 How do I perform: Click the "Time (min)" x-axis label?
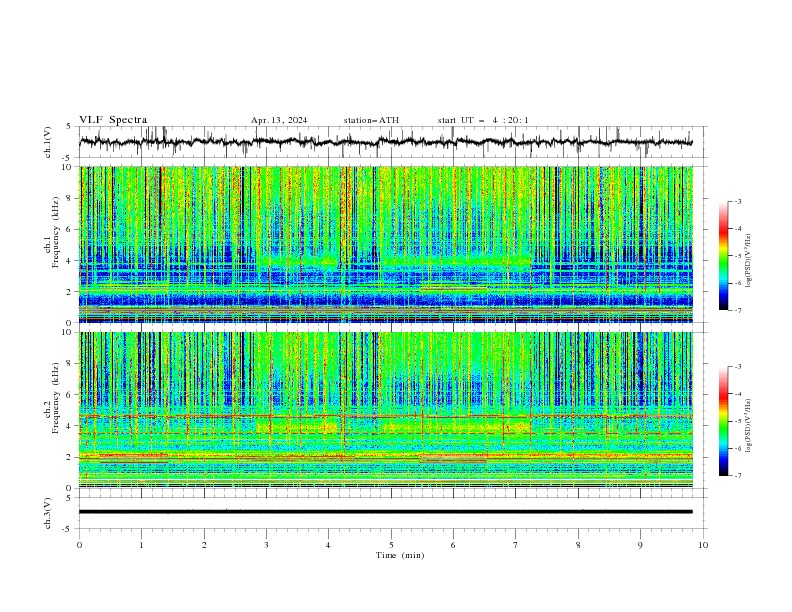tap(400, 555)
